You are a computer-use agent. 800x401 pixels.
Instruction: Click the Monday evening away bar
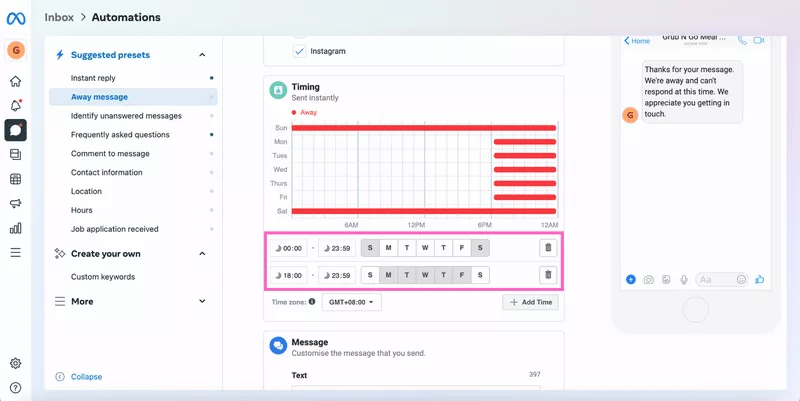coord(525,142)
